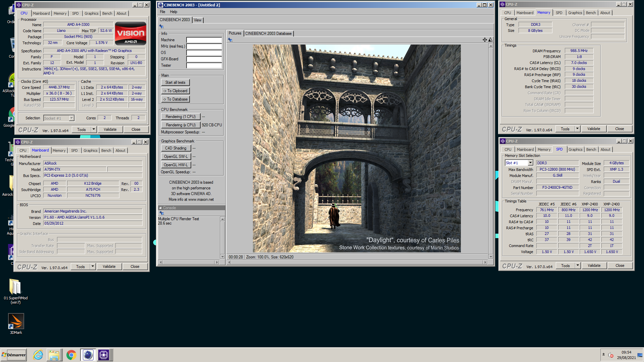644x362 pixels.
Task: Select the Pictures tab
Action: [x=235, y=33]
